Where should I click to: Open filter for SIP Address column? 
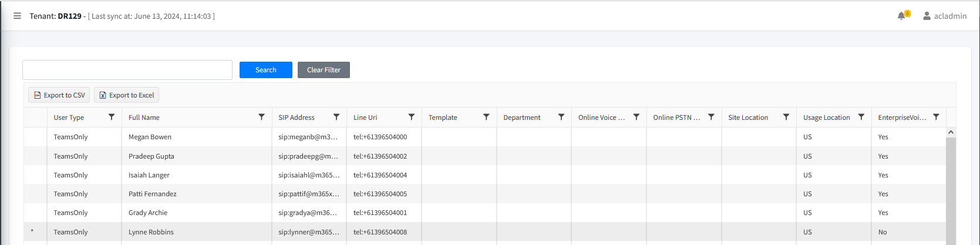(336, 117)
